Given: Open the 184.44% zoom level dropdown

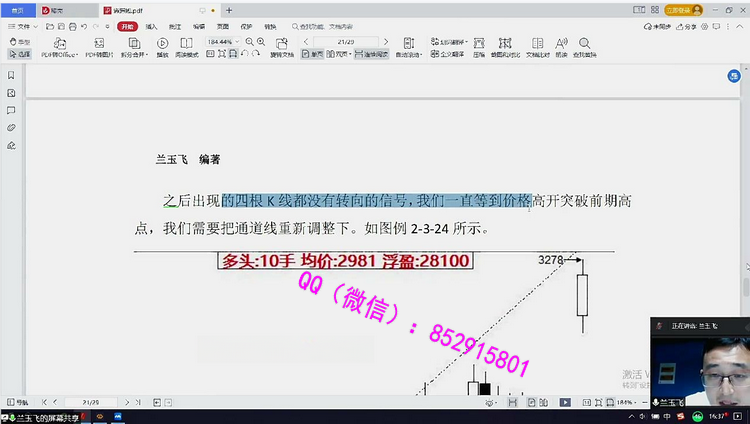Looking at the screenshot, I should coord(223,41).
